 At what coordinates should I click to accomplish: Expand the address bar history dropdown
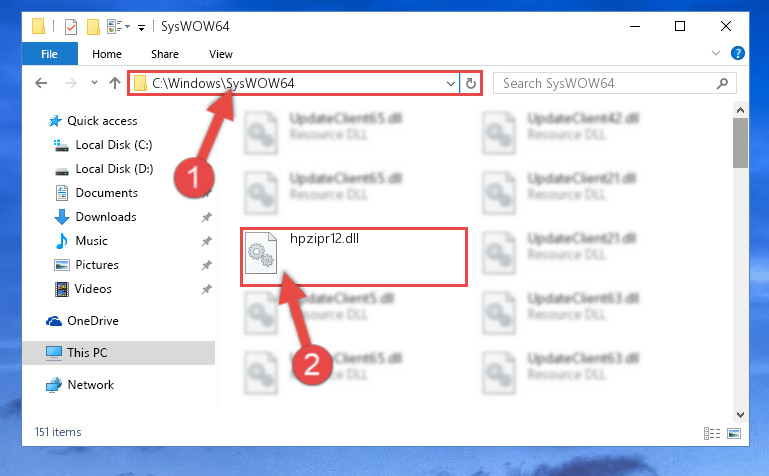[451, 83]
